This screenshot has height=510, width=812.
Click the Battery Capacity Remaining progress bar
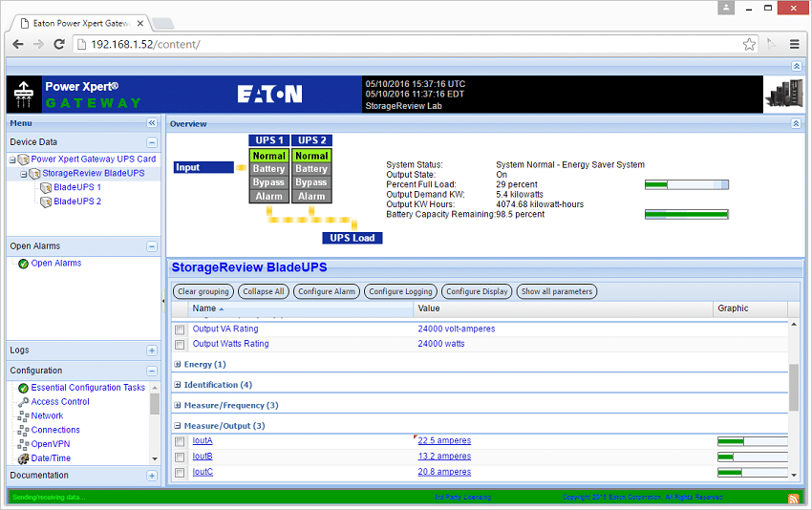coord(687,214)
